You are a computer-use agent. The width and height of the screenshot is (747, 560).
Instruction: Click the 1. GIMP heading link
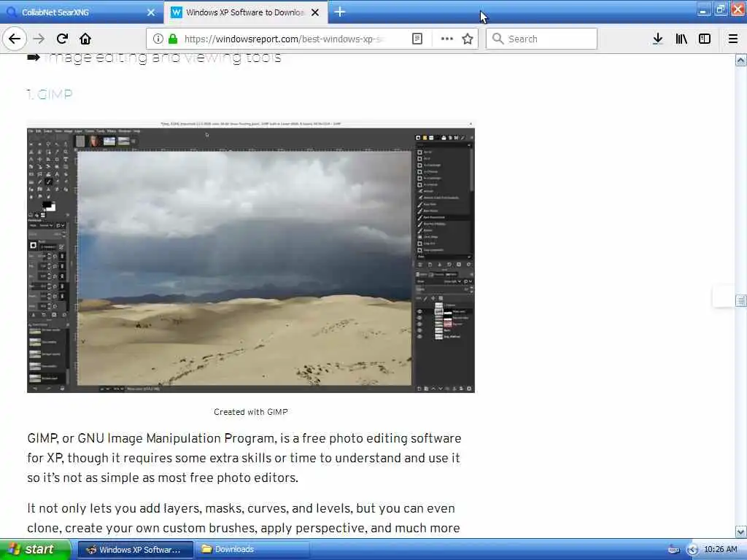[x=50, y=94]
